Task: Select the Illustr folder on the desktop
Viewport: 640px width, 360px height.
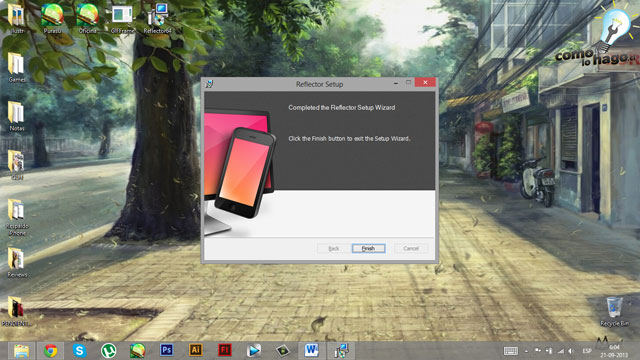Action: [17, 18]
